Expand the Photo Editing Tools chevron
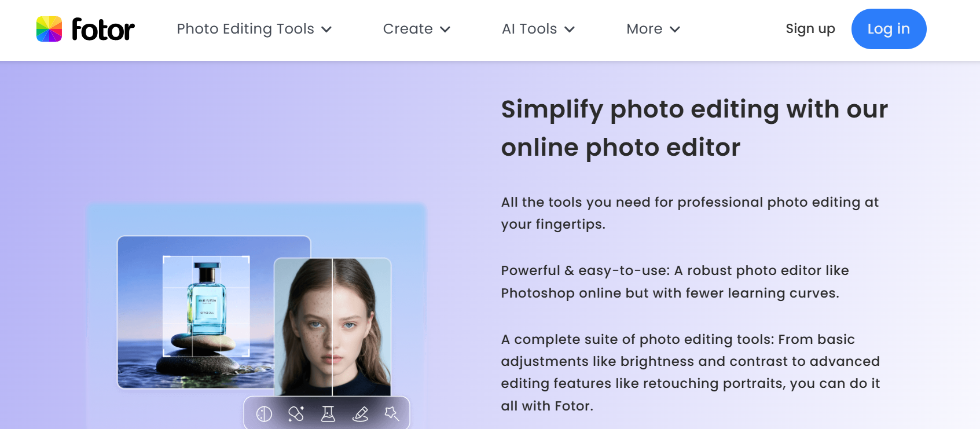 pos(326,30)
